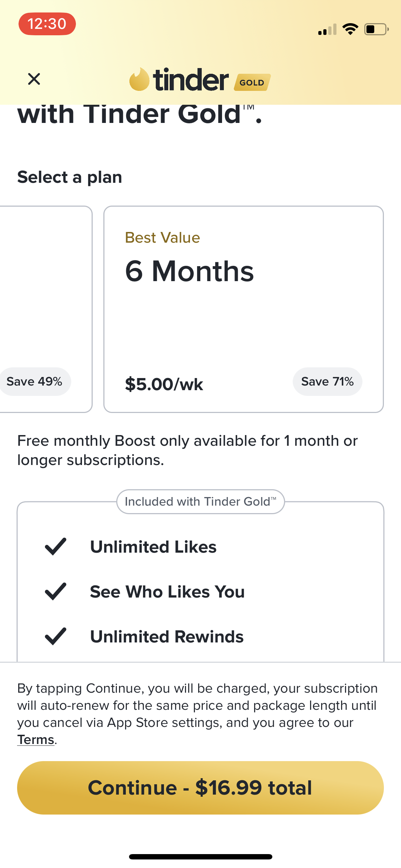Tap the Tinder flame logo icon
This screenshot has width=401, height=868.
[x=139, y=79]
